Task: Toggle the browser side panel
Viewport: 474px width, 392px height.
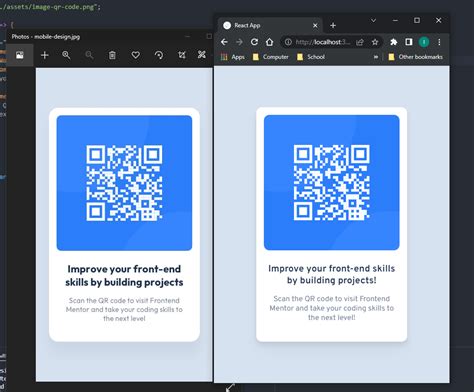Action: coord(409,42)
